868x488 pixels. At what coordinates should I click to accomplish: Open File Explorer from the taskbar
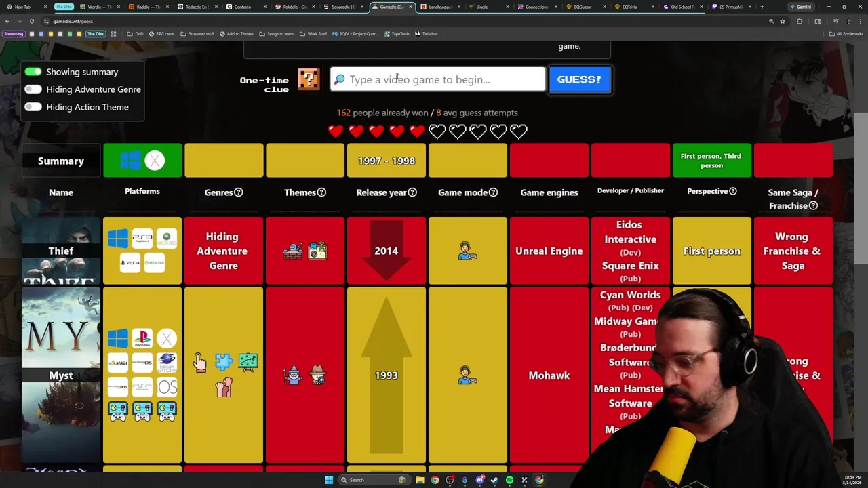(420, 480)
